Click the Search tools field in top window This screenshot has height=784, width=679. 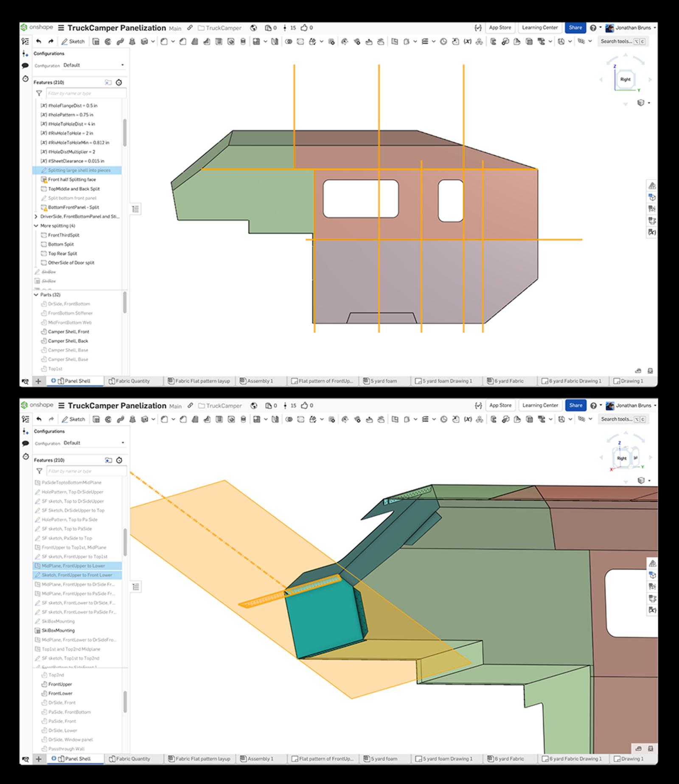616,42
